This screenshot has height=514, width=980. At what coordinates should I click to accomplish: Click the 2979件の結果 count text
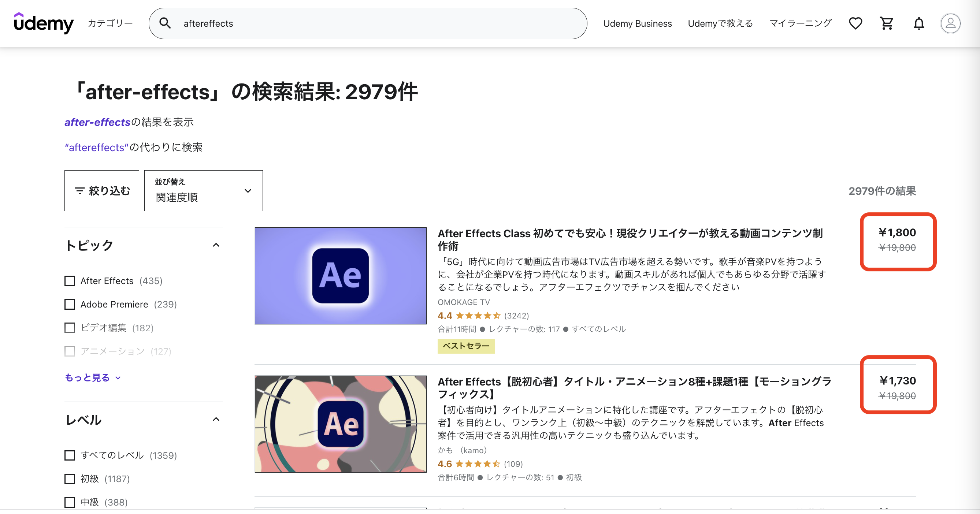pyautogui.click(x=882, y=191)
